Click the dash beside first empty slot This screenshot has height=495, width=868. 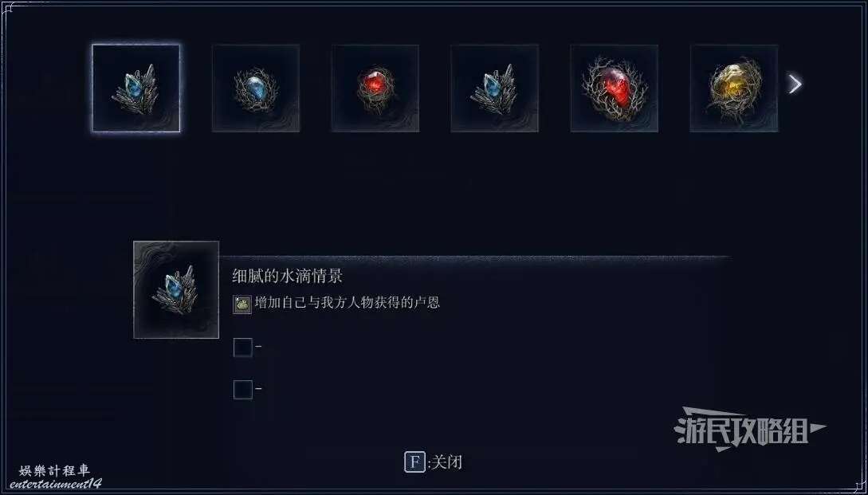258,348
